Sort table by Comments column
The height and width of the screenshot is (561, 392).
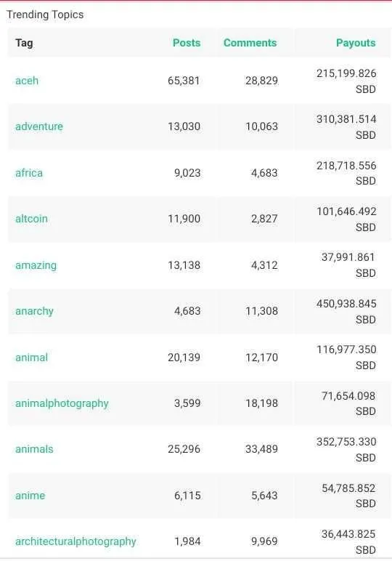pyautogui.click(x=250, y=43)
